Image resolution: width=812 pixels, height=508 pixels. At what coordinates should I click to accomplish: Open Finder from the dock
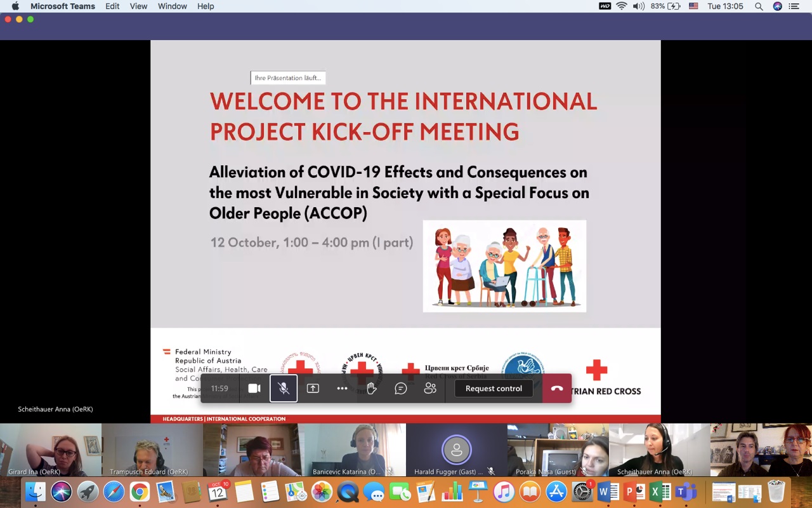point(36,491)
